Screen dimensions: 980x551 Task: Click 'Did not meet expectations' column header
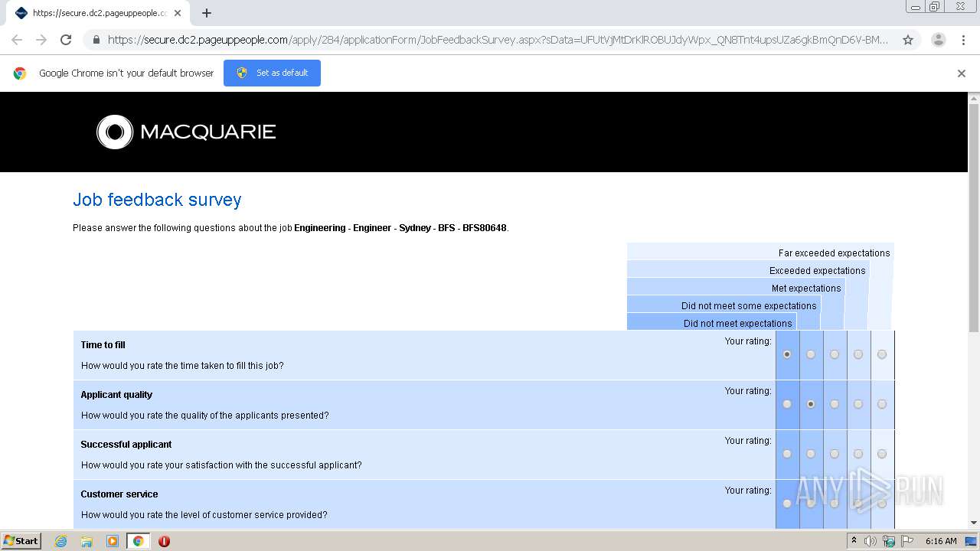[x=737, y=324]
